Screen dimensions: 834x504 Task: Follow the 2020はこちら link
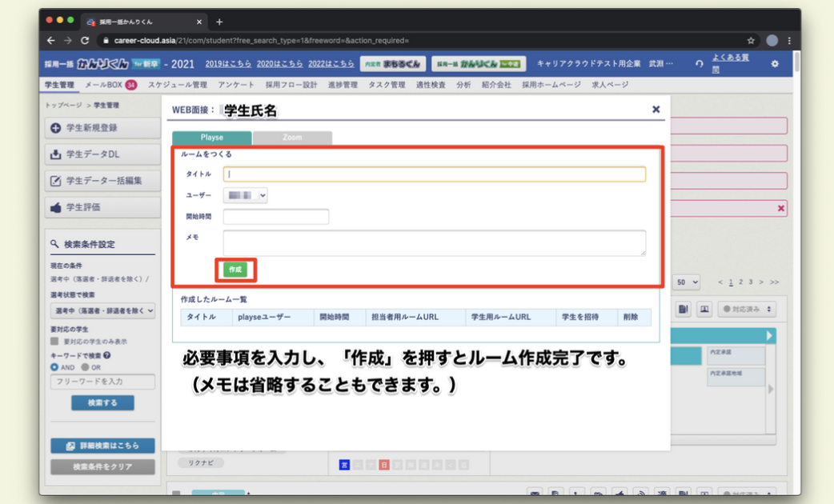tap(280, 64)
